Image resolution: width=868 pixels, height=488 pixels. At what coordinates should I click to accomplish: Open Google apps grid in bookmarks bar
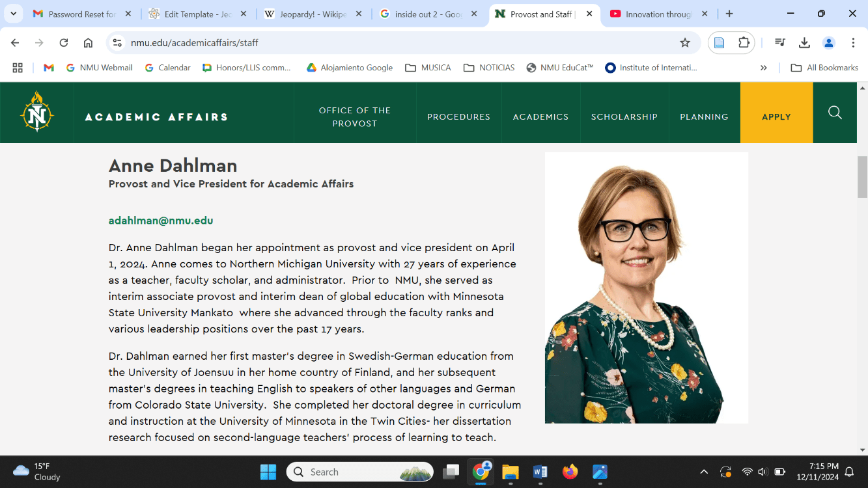tap(18, 68)
